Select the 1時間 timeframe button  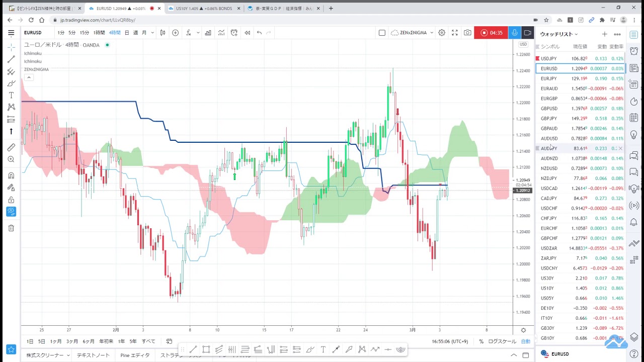99,33
